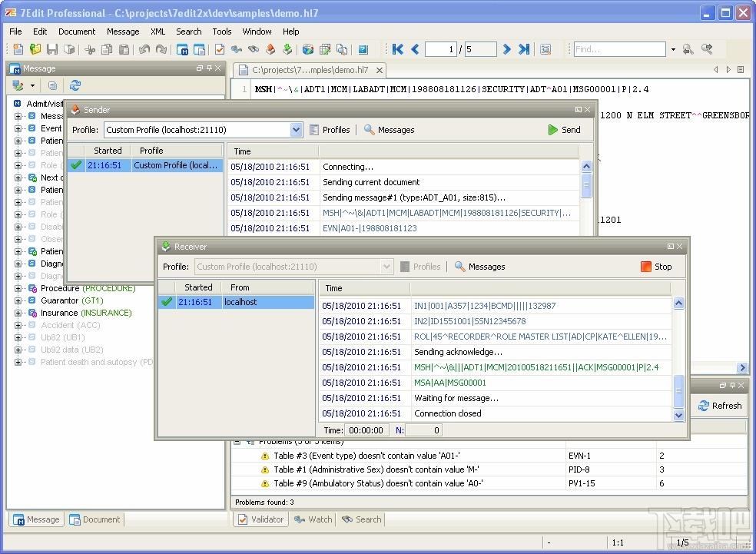Select the Ambulatory Status problem row
This screenshot has width=756, height=554.
tap(489, 483)
